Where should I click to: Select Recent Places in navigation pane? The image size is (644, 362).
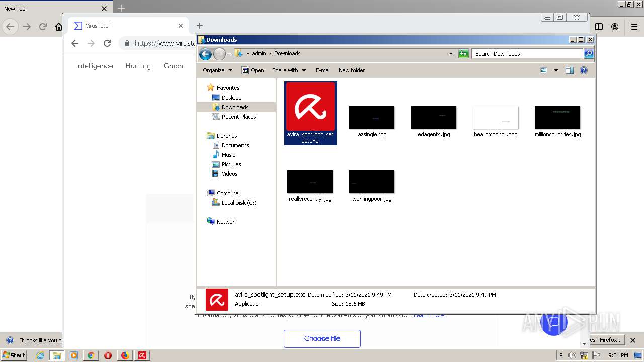pyautogui.click(x=238, y=117)
